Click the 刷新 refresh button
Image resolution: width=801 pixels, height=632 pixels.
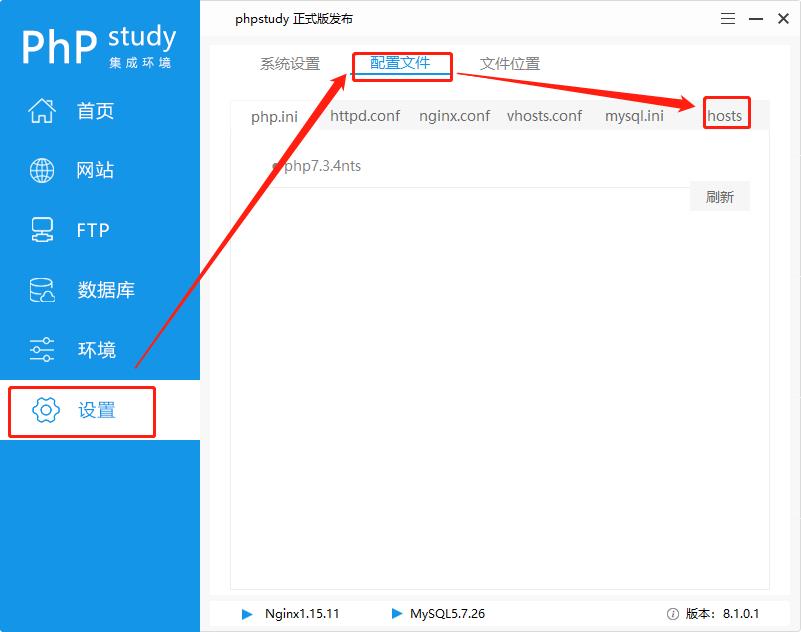720,197
